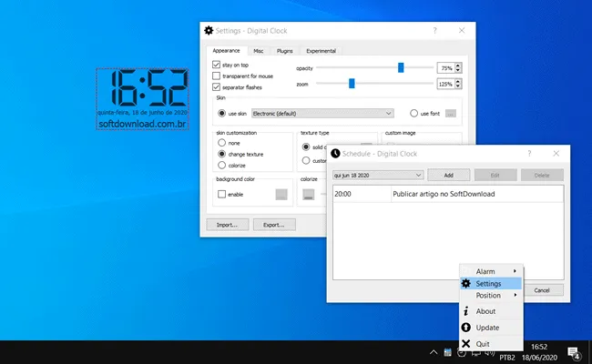Click the font chooser ... button
The height and width of the screenshot is (364, 592).
(451, 113)
